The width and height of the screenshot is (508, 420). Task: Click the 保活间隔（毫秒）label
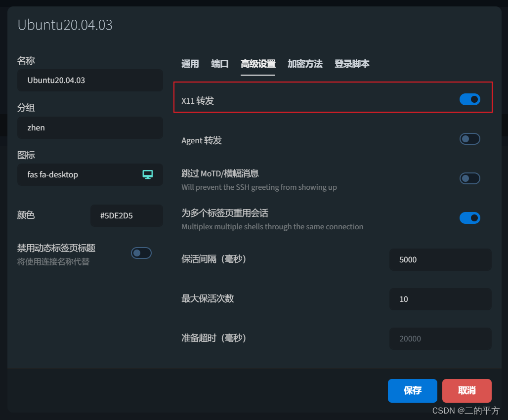tap(214, 259)
